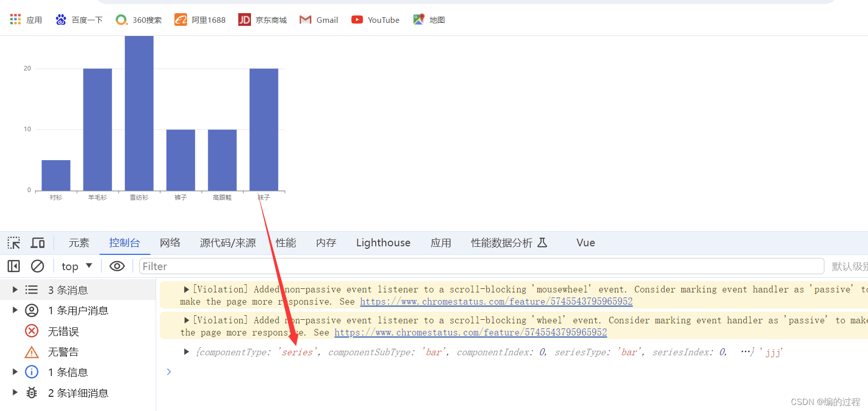The image size is (868, 411).
Task: Click the yellow warning triangle icon
Action: [x=31, y=352]
